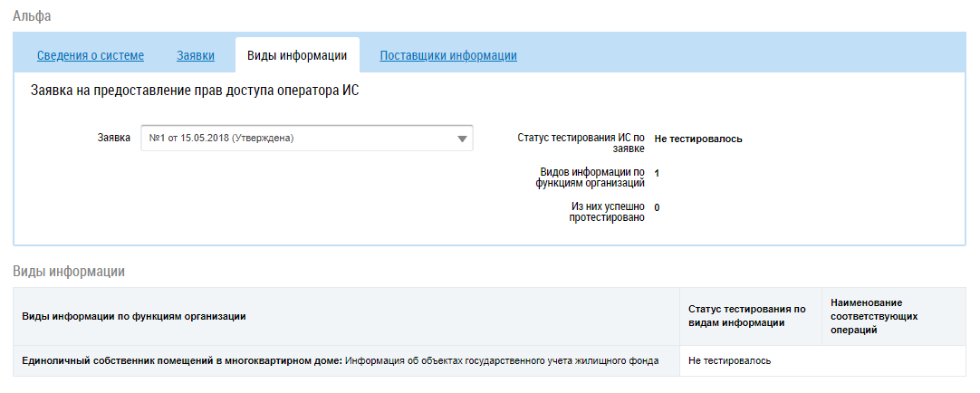Click the "Альфа" page heading
Image resolution: width=980 pixels, height=393 pixels.
[31, 14]
